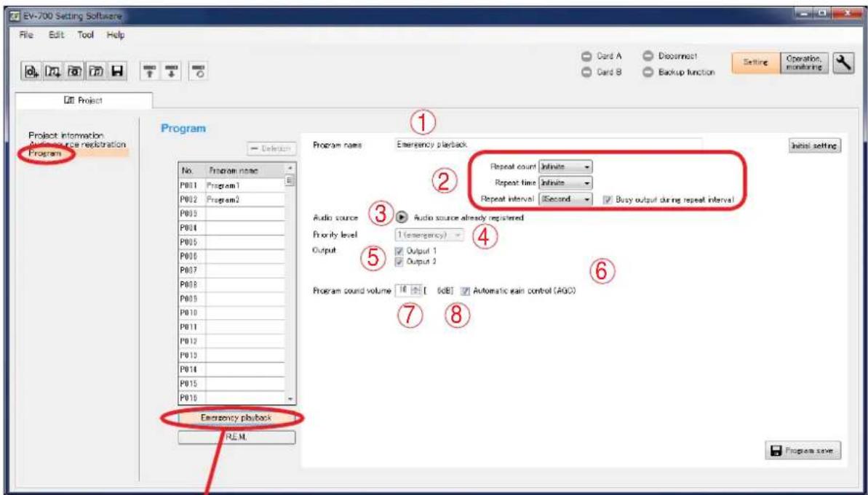Select the P002 Program2 row

[232, 199]
